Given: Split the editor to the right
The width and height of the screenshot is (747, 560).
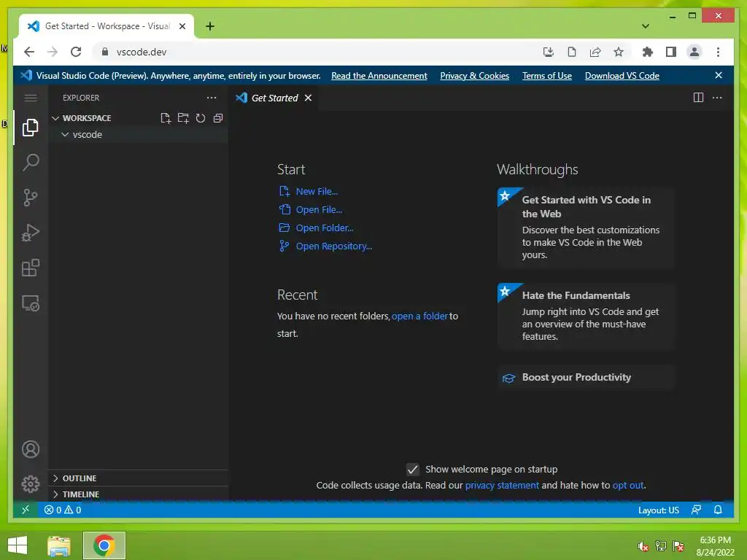Looking at the screenshot, I should [698, 98].
